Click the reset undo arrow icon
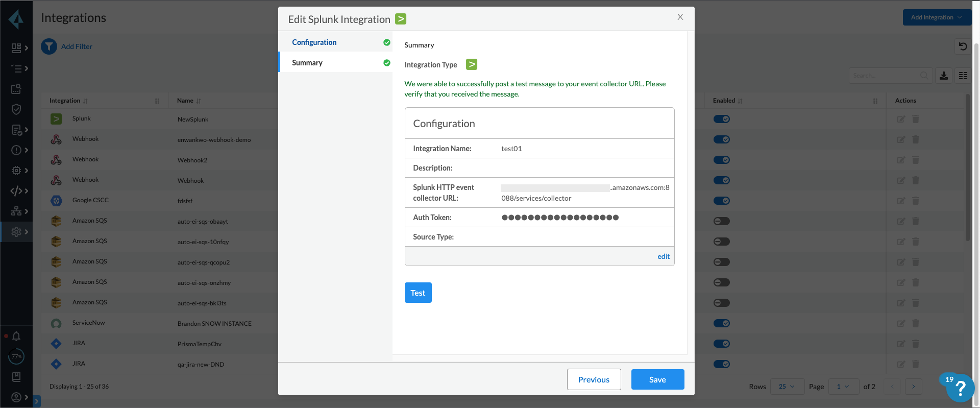 pos(963,46)
